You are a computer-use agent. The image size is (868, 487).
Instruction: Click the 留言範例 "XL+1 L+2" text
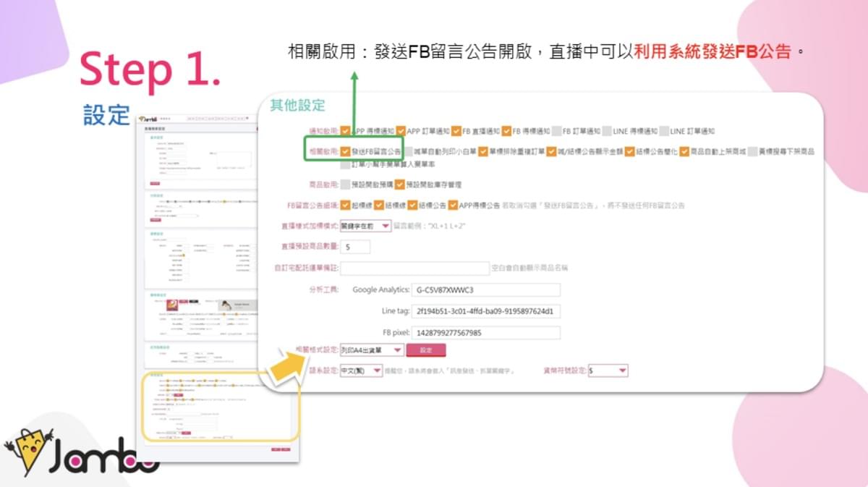coord(430,226)
